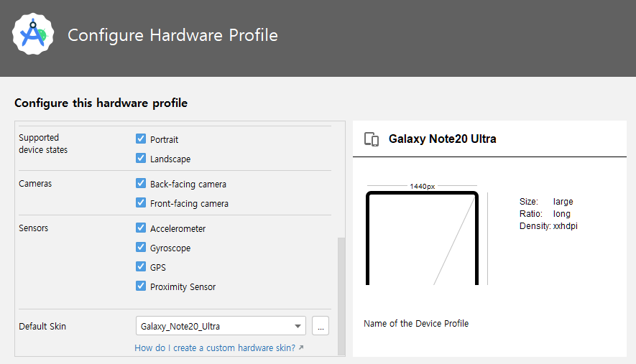Open the Default Skin dropdown
Image resolution: width=636 pixels, height=364 pixels.
[221, 326]
